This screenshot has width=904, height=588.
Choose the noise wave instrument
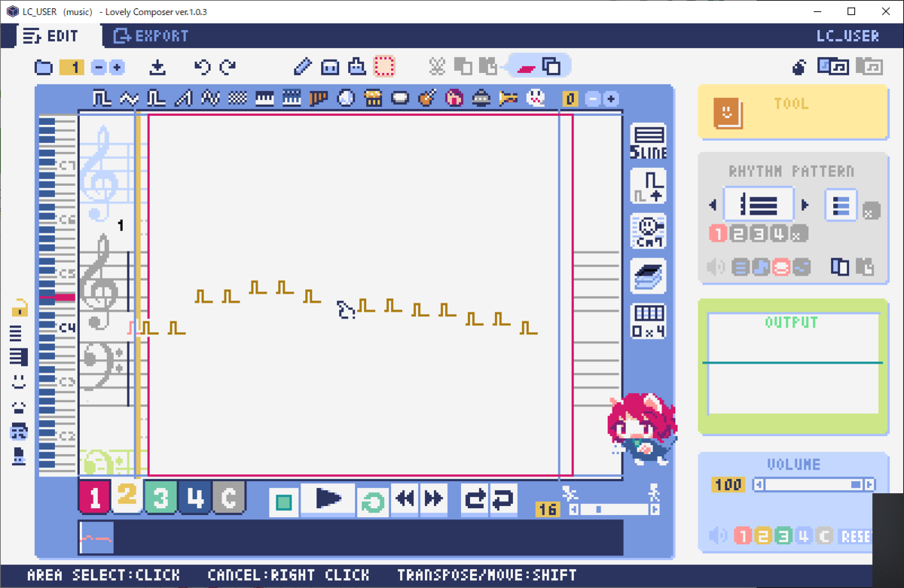(237, 98)
